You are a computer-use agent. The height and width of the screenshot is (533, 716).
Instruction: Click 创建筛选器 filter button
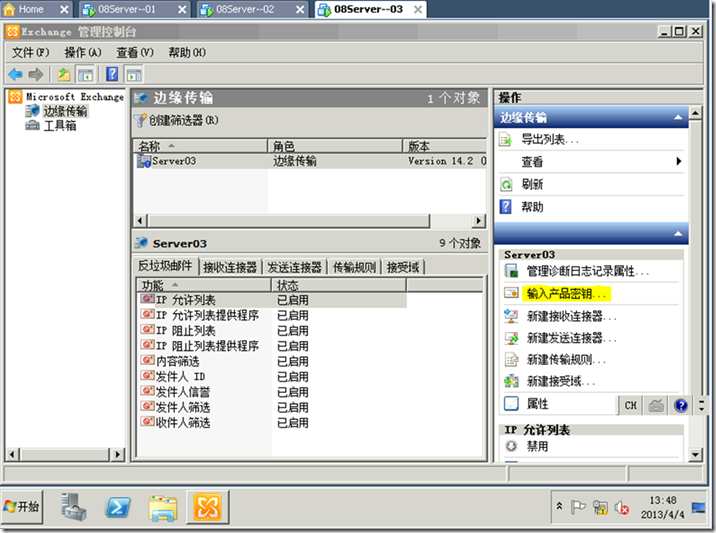(x=177, y=120)
